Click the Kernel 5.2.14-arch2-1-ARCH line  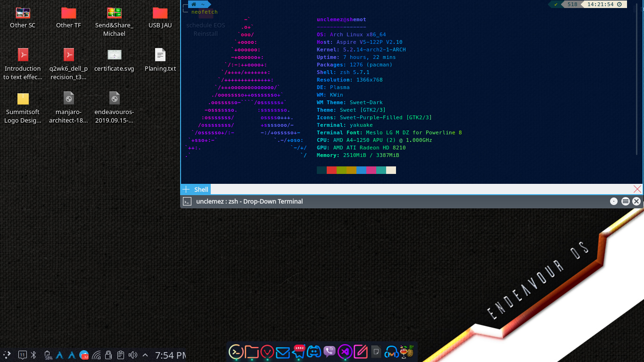[361, 49]
